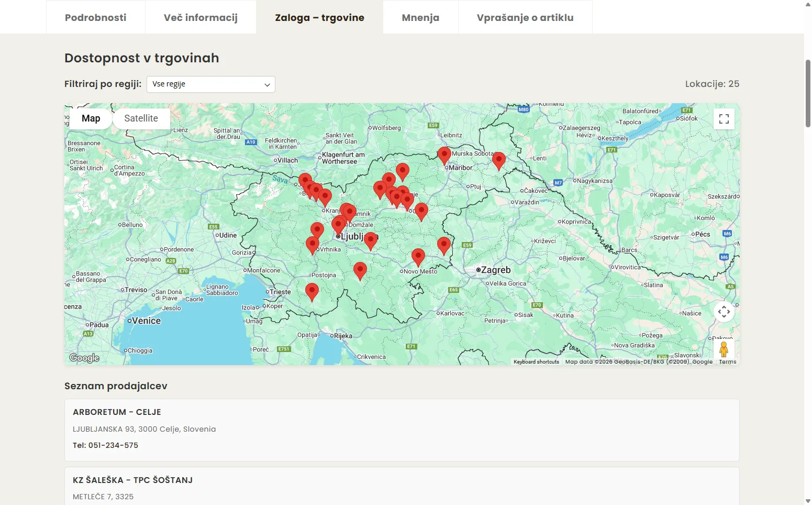Open map camera controls icon
Image resolution: width=812 pixels, height=505 pixels.
click(x=724, y=312)
